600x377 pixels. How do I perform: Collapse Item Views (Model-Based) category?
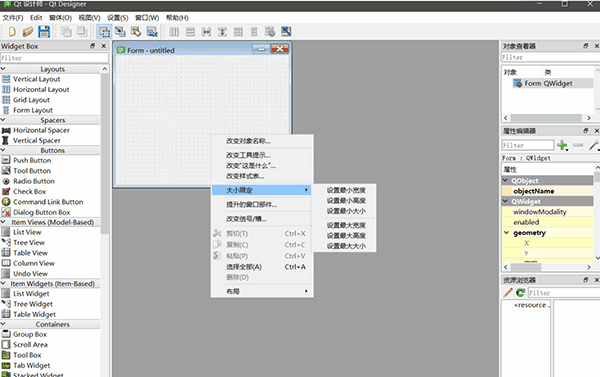3,222
